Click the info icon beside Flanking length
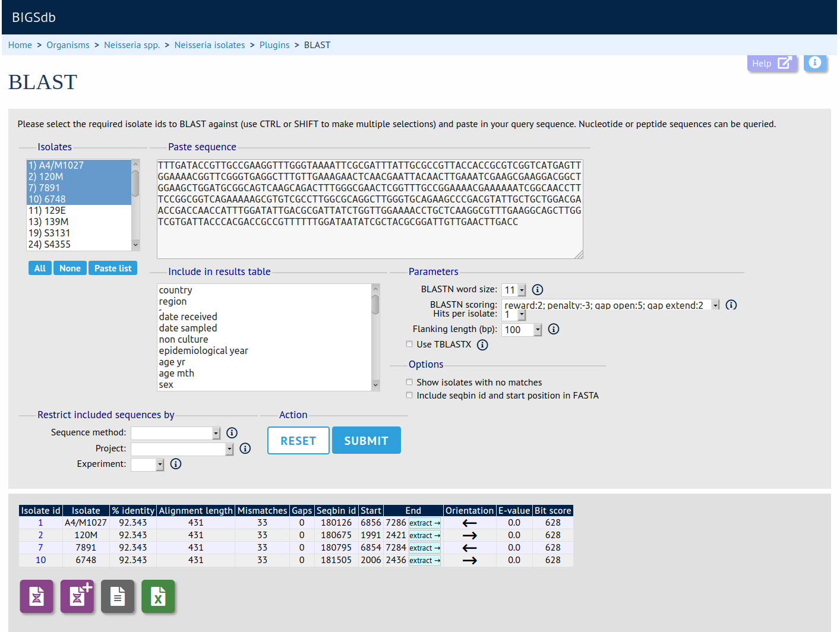The width and height of the screenshot is (840, 632). (554, 329)
